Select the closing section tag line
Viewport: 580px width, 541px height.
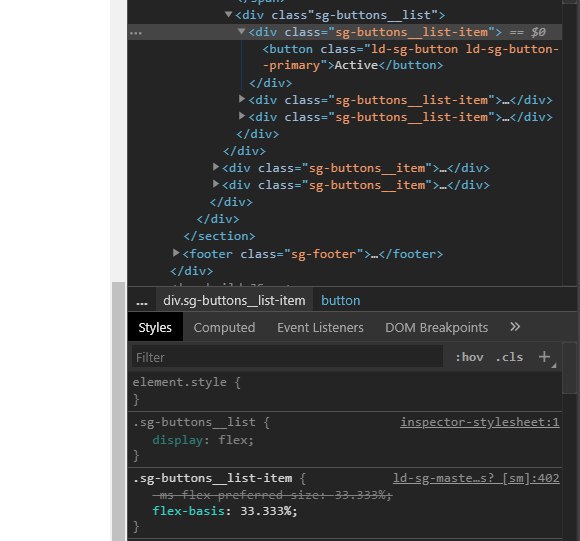tap(219, 236)
